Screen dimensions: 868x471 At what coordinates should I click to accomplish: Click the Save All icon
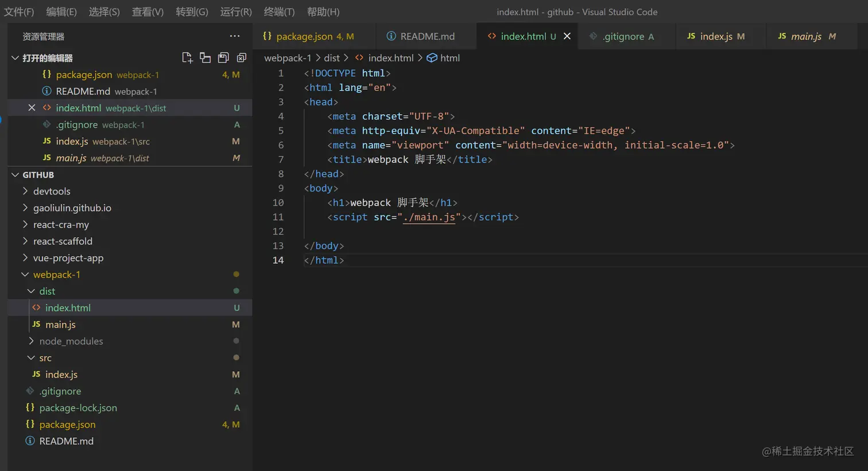223,58
